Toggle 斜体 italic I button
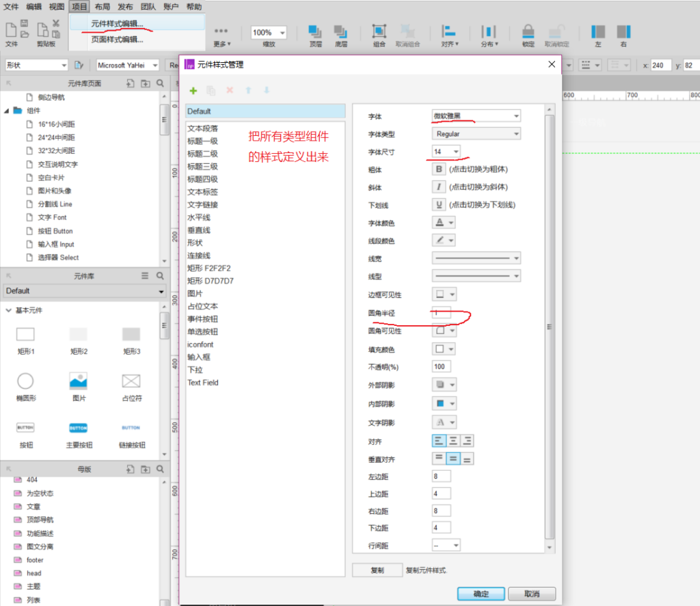 pyautogui.click(x=438, y=187)
